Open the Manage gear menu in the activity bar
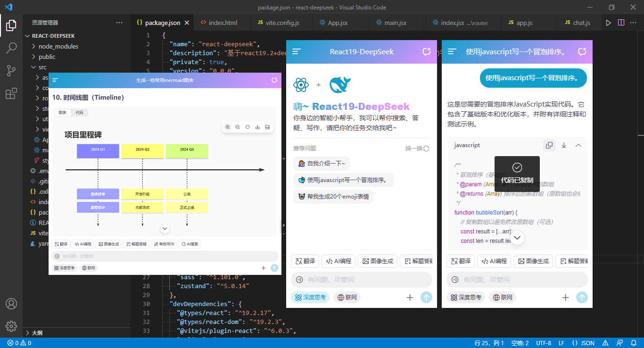 (11, 326)
